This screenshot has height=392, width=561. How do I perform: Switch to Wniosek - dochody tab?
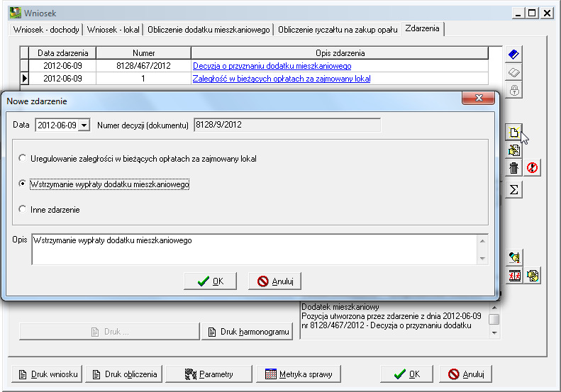(46, 30)
